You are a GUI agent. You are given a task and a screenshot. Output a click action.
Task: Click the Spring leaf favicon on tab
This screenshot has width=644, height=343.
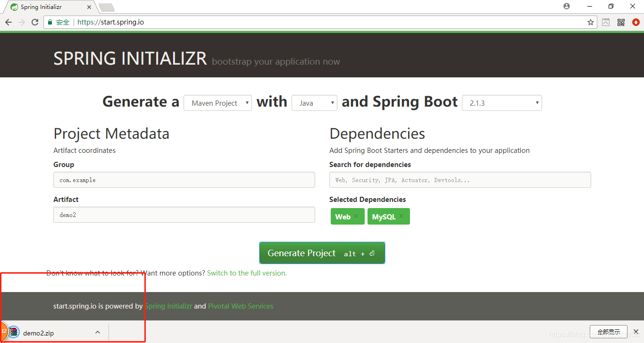tap(14, 7)
